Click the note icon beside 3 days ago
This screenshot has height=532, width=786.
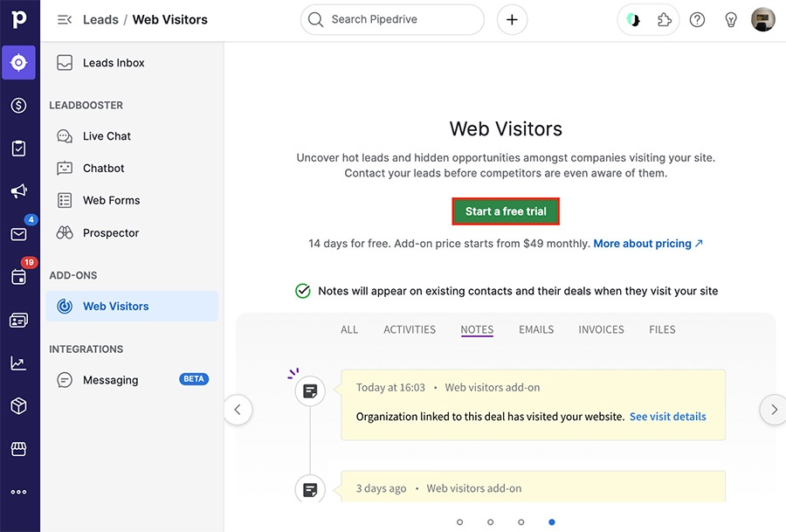pyautogui.click(x=310, y=489)
